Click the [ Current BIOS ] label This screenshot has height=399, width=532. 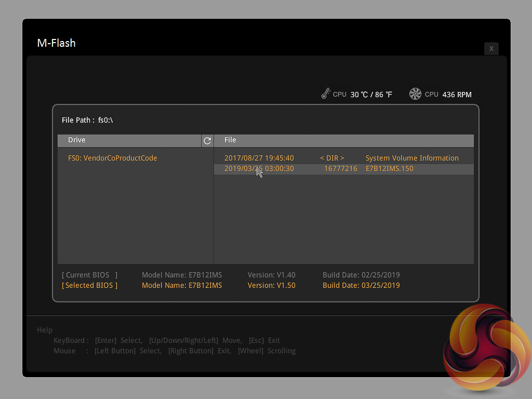tap(89, 275)
